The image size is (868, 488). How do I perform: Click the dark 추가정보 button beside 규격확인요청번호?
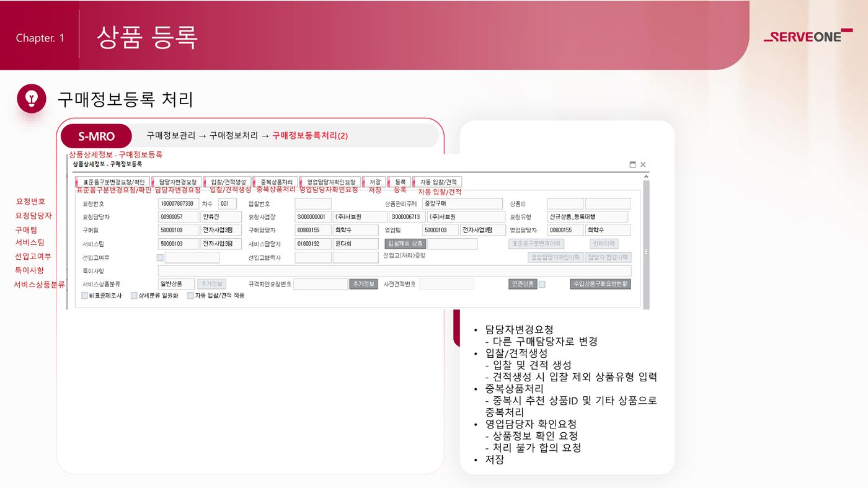(363, 284)
